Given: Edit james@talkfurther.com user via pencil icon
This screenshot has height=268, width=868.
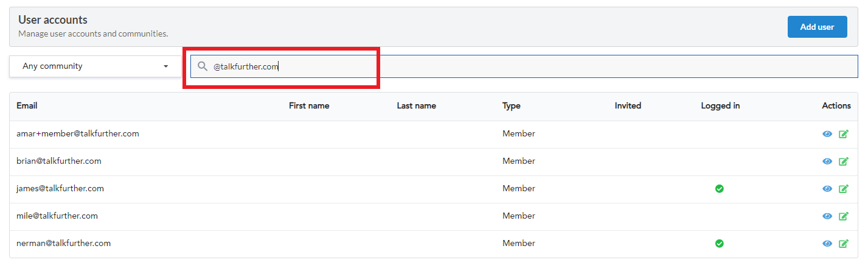Looking at the screenshot, I should click(843, 189).
